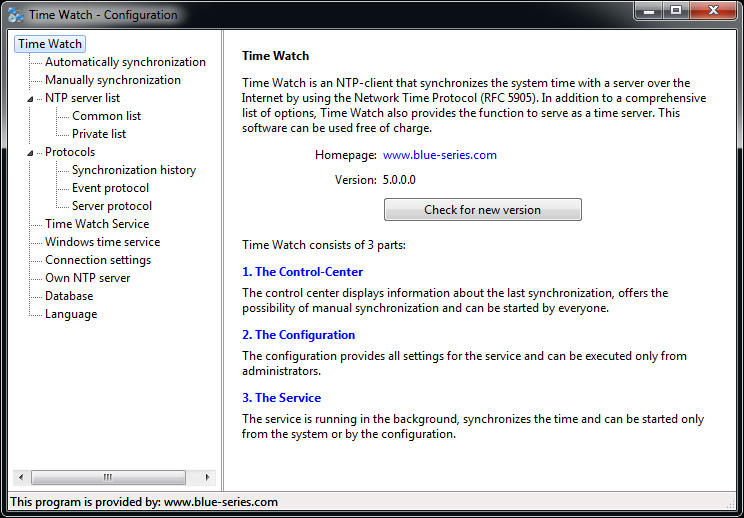Open Automatically synchronization settings
Image resolution: width=744 pixels, height=518 pixels.
pyautogui.click(x=125, y=62)
